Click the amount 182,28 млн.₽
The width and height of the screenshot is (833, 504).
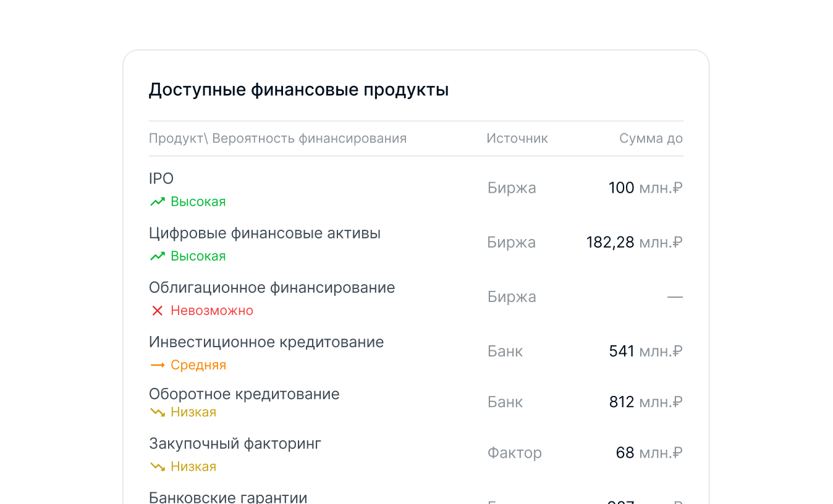(633, 242)
